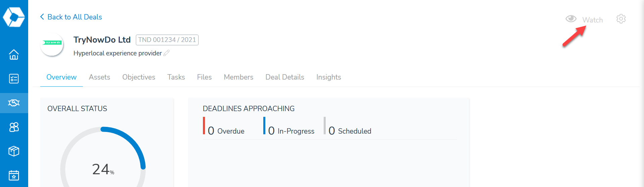The image size is (644, 187).
Task: Open the four-circles sidebar icon
Action: [14, 127]
